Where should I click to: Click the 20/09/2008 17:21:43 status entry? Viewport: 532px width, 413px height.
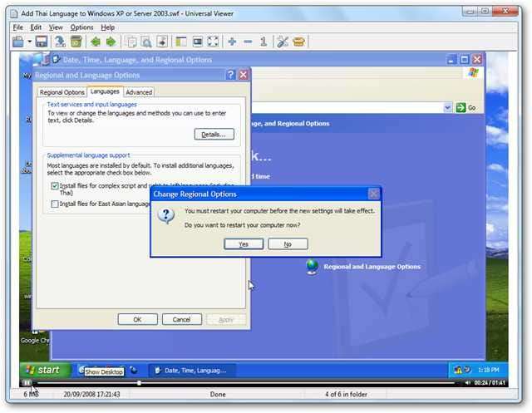(91, 394)
